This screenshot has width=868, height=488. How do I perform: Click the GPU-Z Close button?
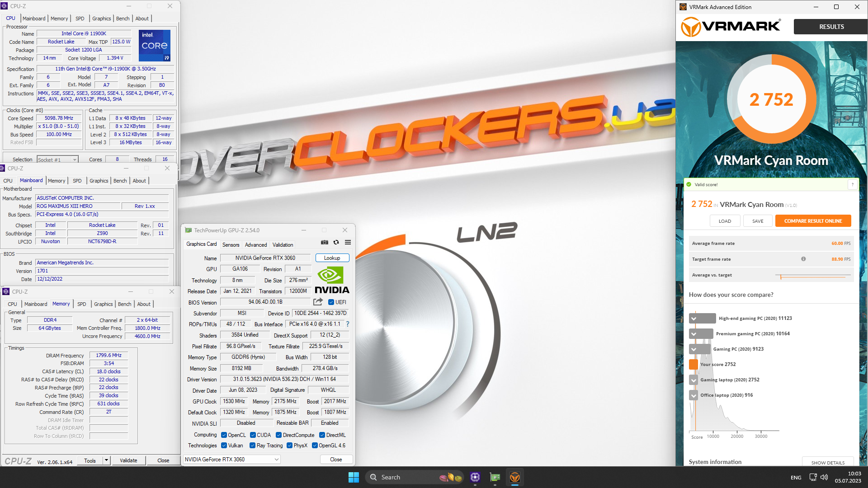pyautogui.click(x=336, y=459)
